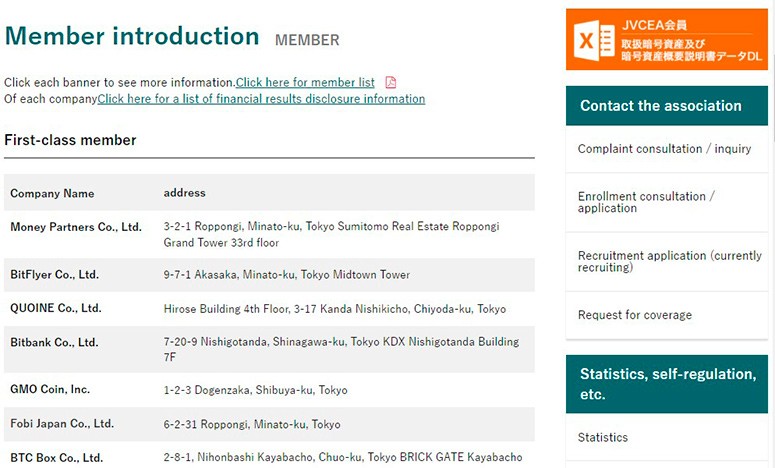775x468 pixels.
Task: Open Recruitment application (currently recruiting) item
Action: (669, 262)
